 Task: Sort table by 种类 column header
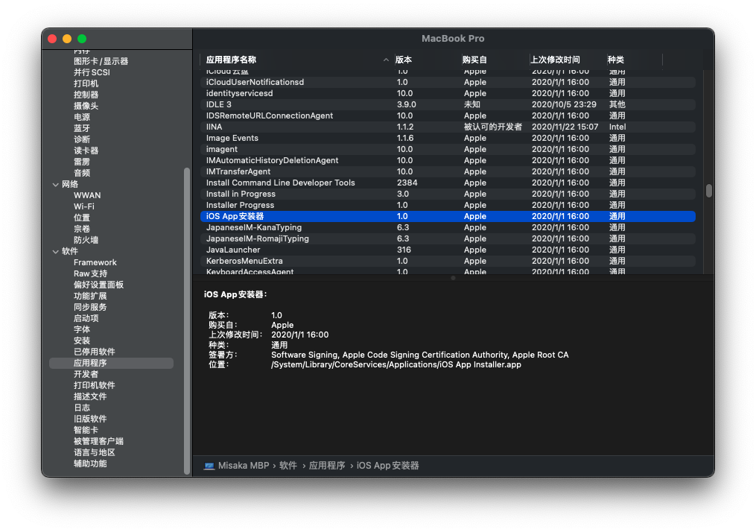pyautogui.click(x=616, y=60)
